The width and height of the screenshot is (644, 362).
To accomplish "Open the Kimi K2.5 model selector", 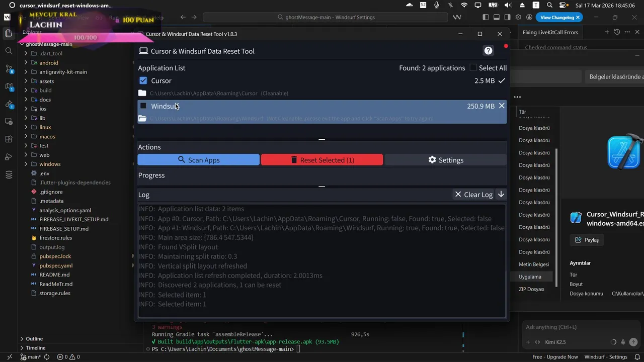I will click(x=555, y=342).
